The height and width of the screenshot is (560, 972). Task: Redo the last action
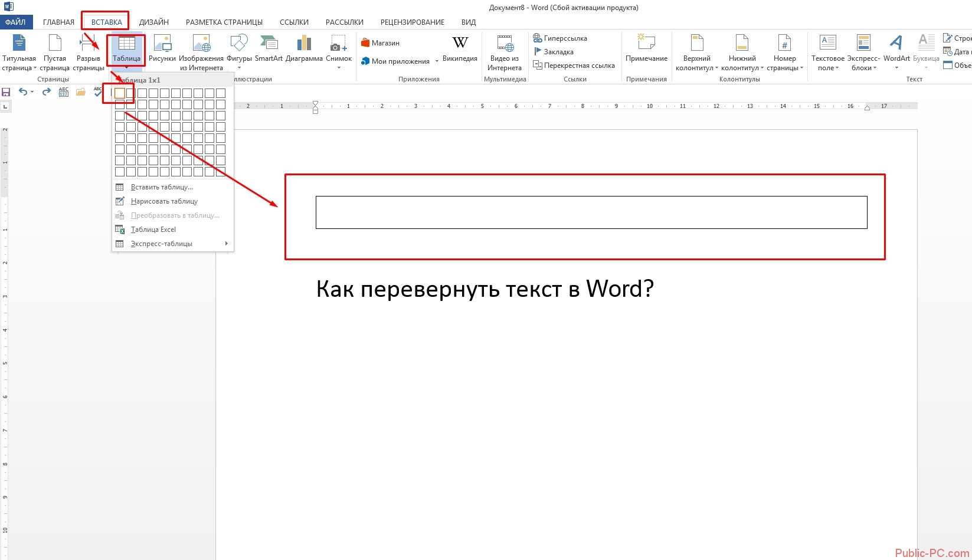46,92
